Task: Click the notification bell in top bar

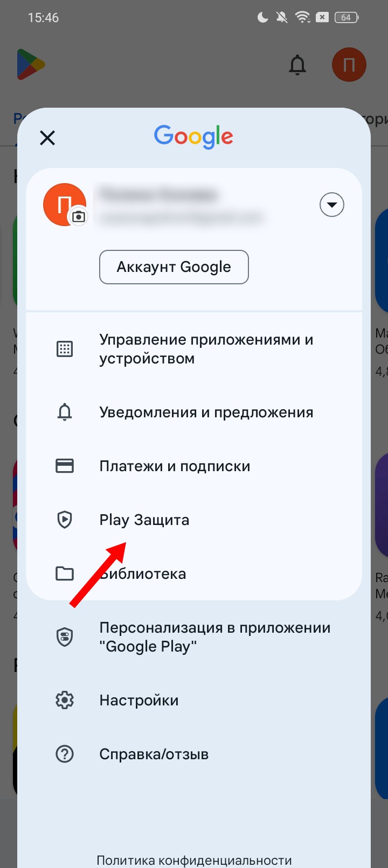Action: point(297,65)
